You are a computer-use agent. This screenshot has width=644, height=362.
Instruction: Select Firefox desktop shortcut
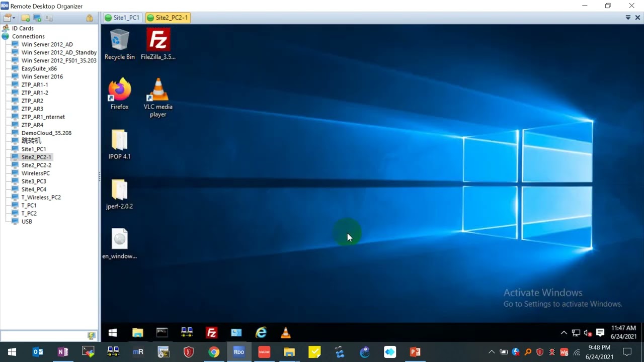pos(119,94)
